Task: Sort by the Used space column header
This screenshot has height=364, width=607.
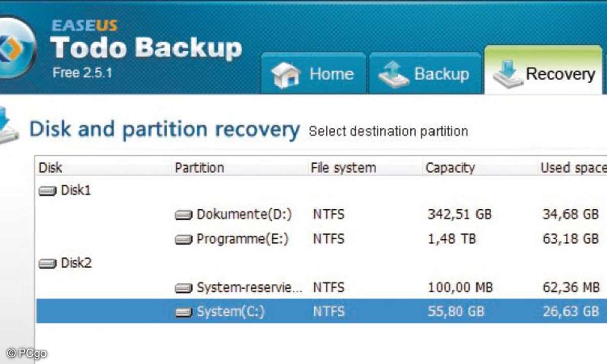Action: pos(572,167)
